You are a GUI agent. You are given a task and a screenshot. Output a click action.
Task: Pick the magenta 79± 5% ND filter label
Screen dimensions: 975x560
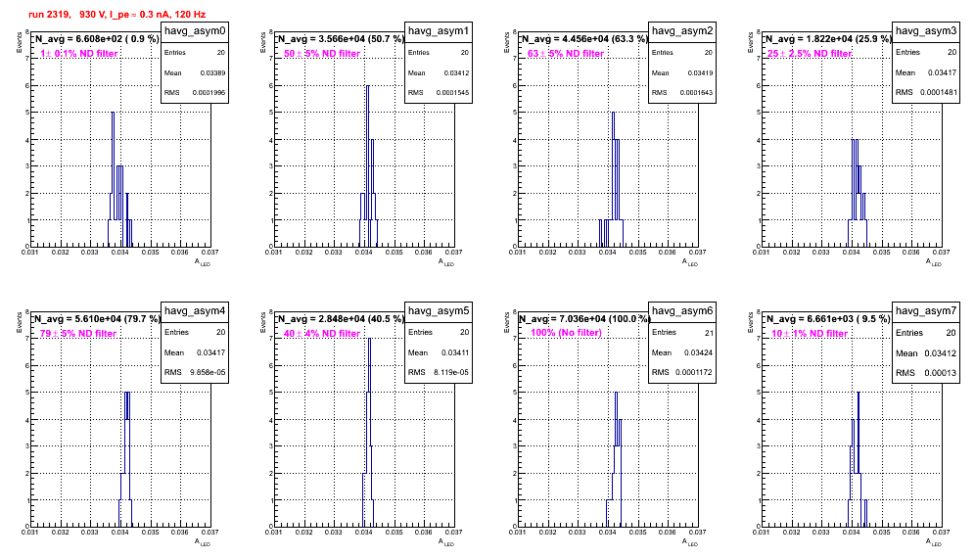coord(78,334)
